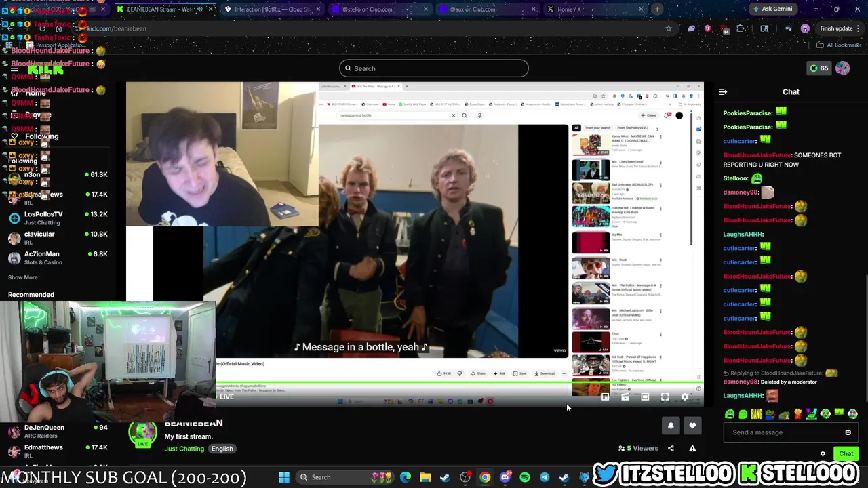This screenshot has width=868, height=488.
Task: Open the chat settings gear icon
Action: click(823, 454)
